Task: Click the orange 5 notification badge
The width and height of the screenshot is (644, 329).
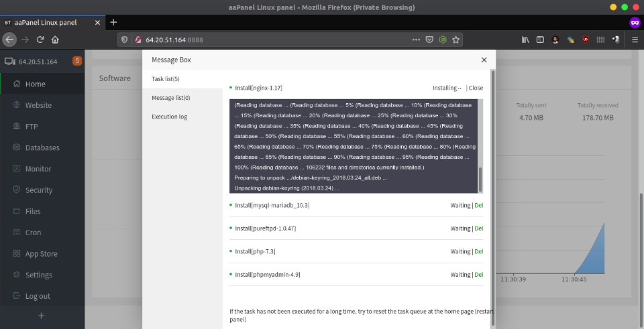Action: (x=76, y=61)
